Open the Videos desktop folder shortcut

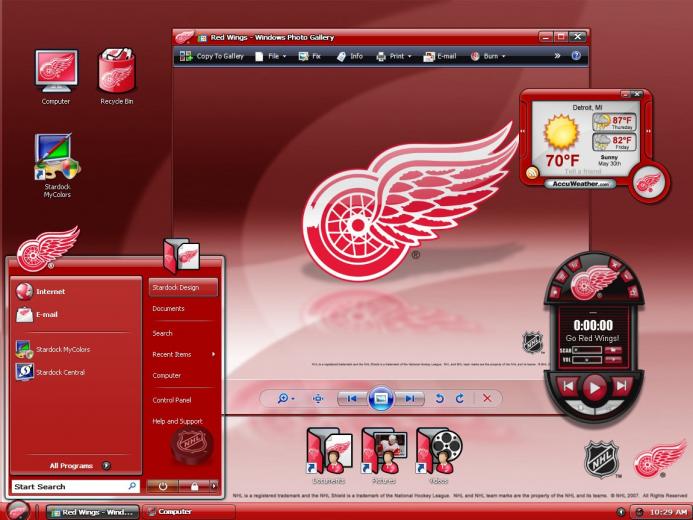[x=439, y=456]
